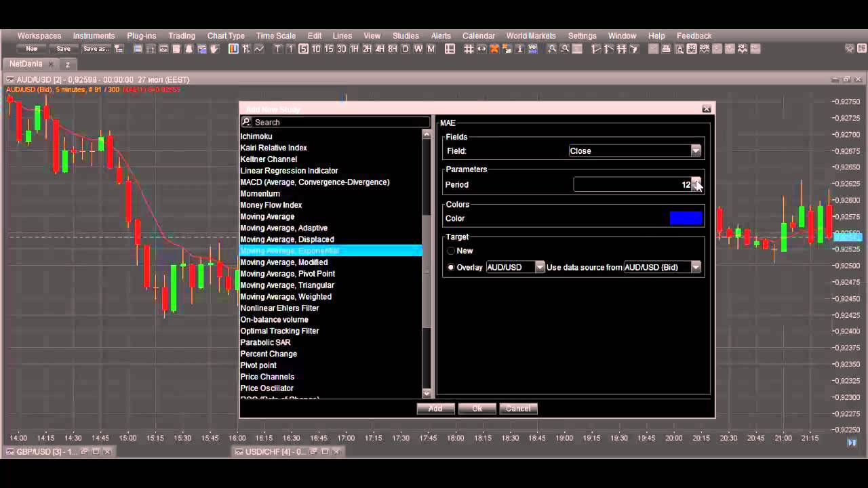The image size is (868, 488).
Task: Select 'Money Flow Index' in study list
Action: click(271, 205)
